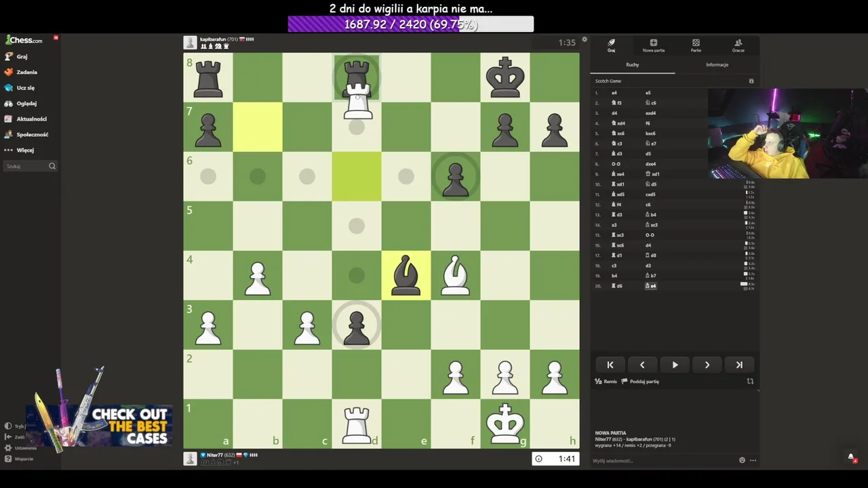
Task: Click the streamer webcam overlay
Action: [x=787, y=134]
